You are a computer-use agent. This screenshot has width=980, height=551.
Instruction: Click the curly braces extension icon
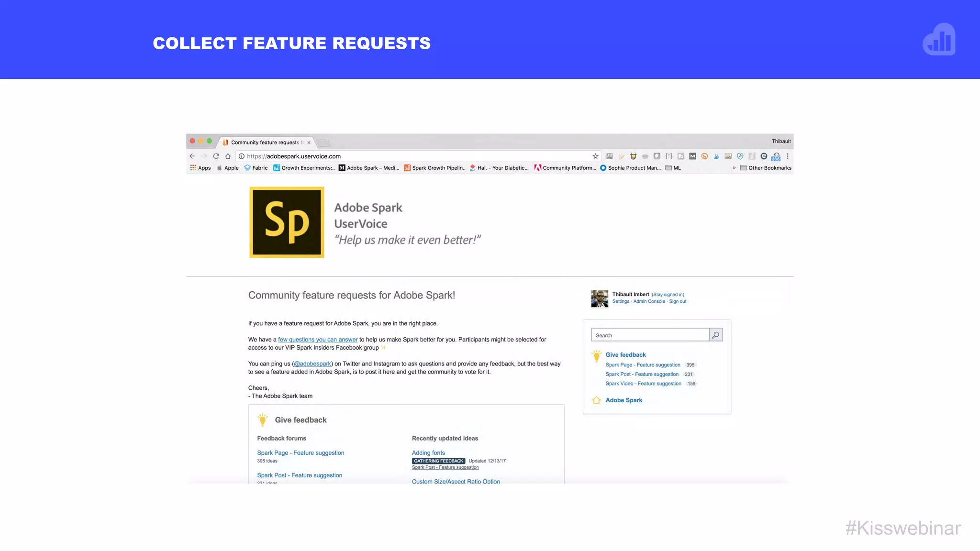(669, 156)
